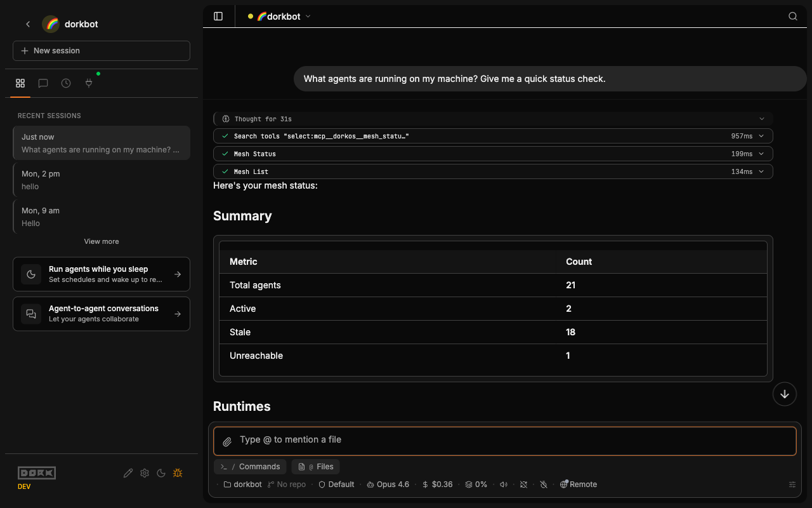The image size is (812, 508).
Task: Open the schedules clock tab
Action: [x=66, y=83]
